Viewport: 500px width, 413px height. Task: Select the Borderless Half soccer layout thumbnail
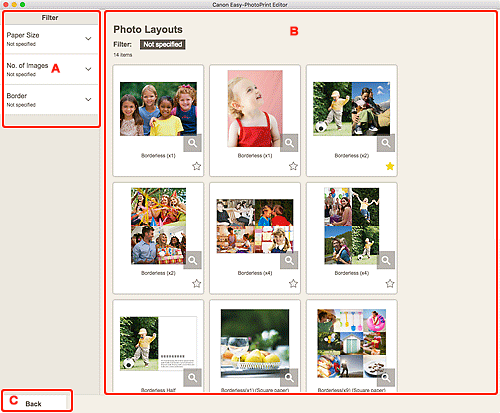pyautogui.click(x=158, y=343)
